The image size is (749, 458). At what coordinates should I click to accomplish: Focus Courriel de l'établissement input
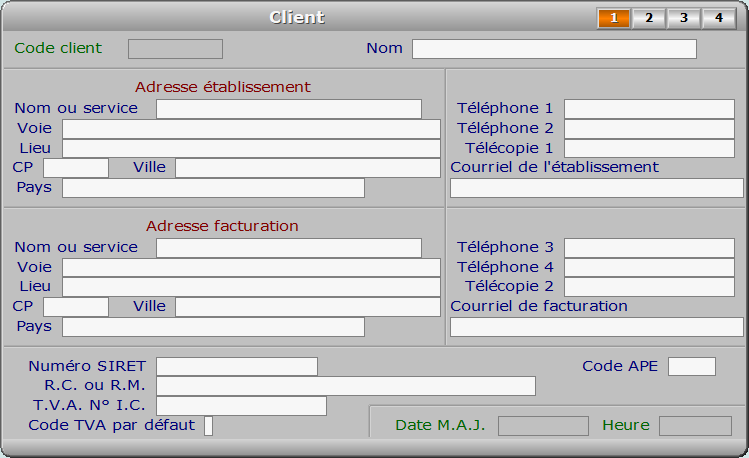597,188
